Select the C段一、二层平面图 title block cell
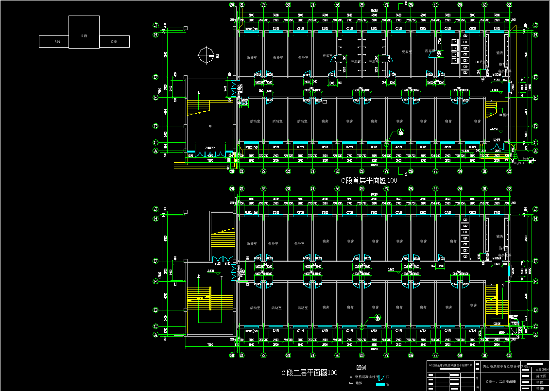Viewport: 550px width, 392px height. point(499,382)
